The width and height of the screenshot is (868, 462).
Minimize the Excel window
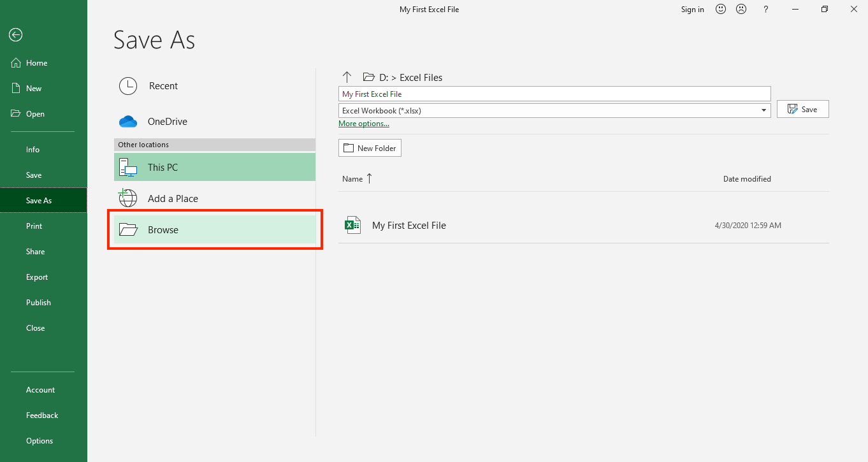click(x=795, y=10)
